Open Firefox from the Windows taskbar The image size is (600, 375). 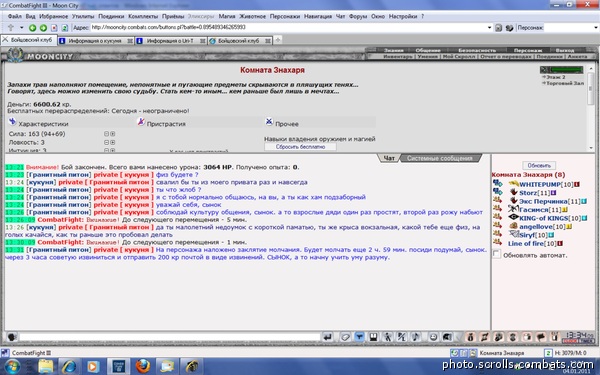(143, 366)
